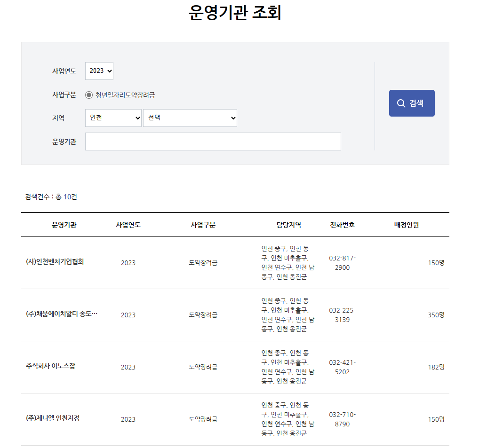
Task: Click the 사업연도 column header
Action: click(x=128, y=224)
